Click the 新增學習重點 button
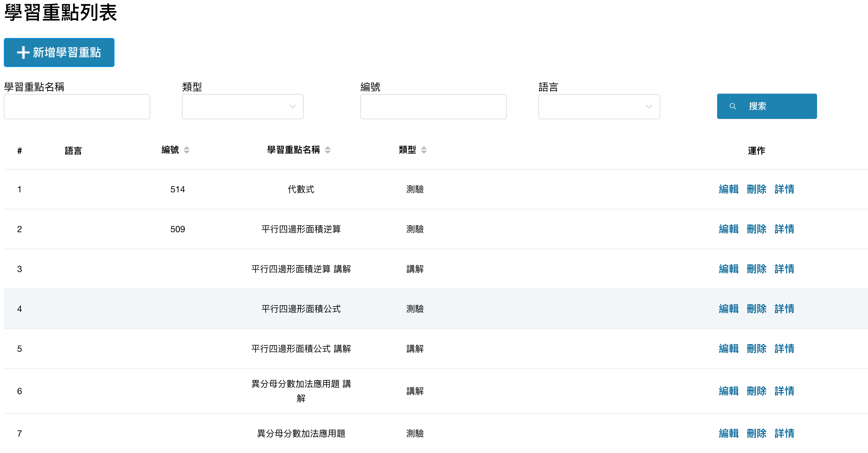 point(59,53)
